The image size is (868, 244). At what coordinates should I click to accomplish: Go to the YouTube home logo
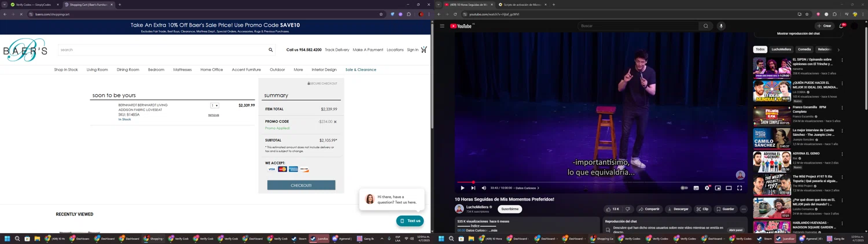coord(462,26)
